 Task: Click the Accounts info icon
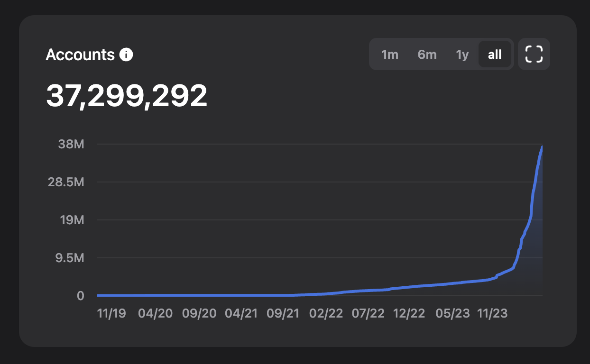(126, 55)
